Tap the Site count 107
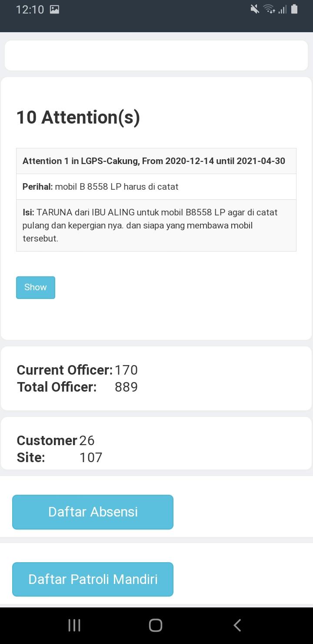Viewport: 313px width, 644px height. point(91,457)
